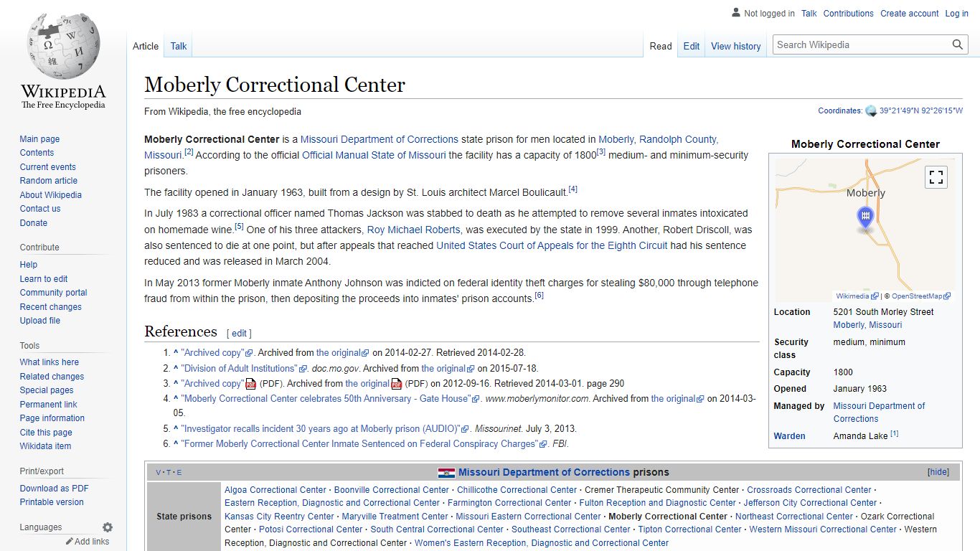Go to Main page in sidebar
The image size is (980, 551).
tap(39, 139)
